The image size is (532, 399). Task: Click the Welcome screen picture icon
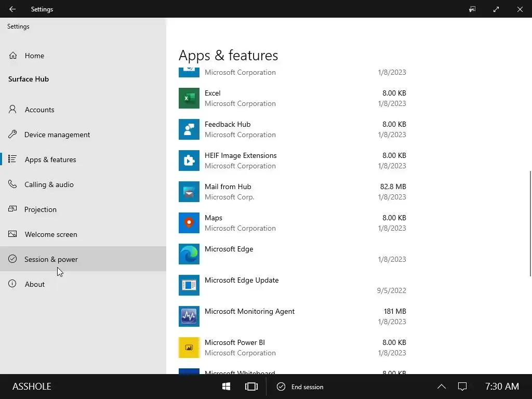12,234
